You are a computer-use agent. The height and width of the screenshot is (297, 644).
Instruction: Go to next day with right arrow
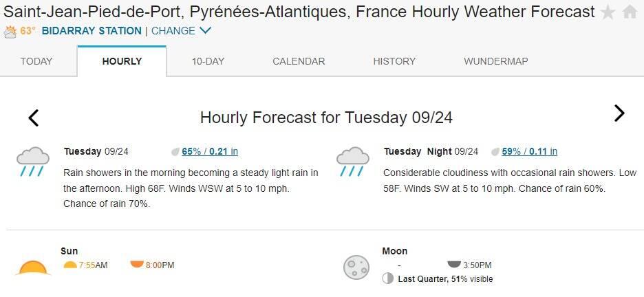(x=619, y=113)
